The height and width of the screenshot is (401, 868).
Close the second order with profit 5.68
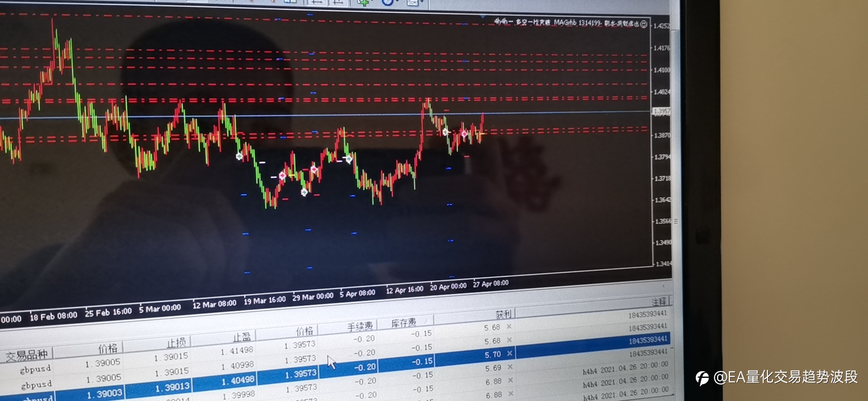509,340
